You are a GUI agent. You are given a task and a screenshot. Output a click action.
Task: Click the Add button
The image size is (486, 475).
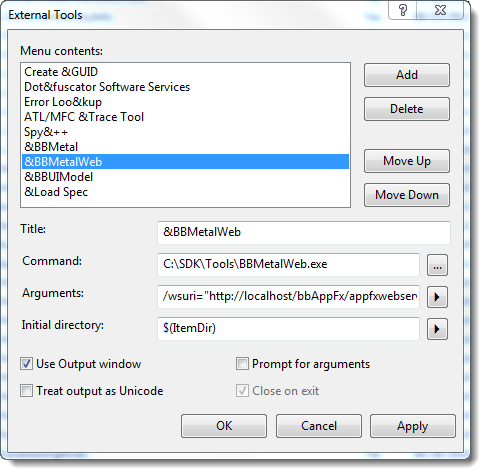pos(407,75)
